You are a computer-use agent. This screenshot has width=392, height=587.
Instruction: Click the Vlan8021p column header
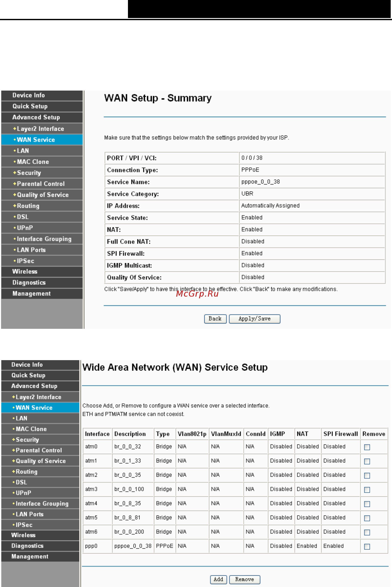(192, 434)
